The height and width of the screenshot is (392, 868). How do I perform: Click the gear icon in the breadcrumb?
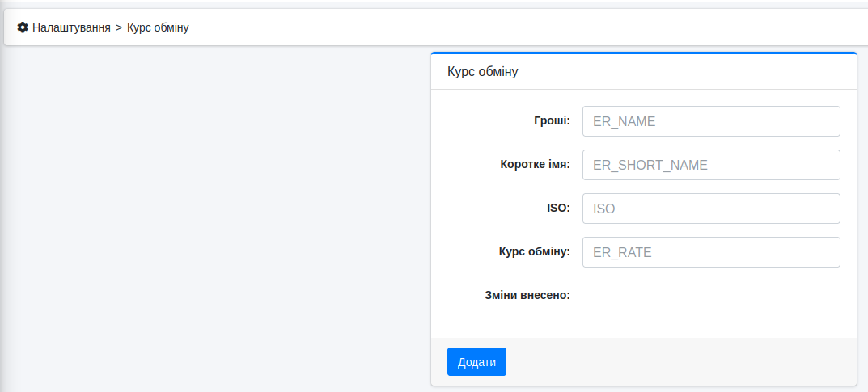pyautogui.click(x=23, y=27)
